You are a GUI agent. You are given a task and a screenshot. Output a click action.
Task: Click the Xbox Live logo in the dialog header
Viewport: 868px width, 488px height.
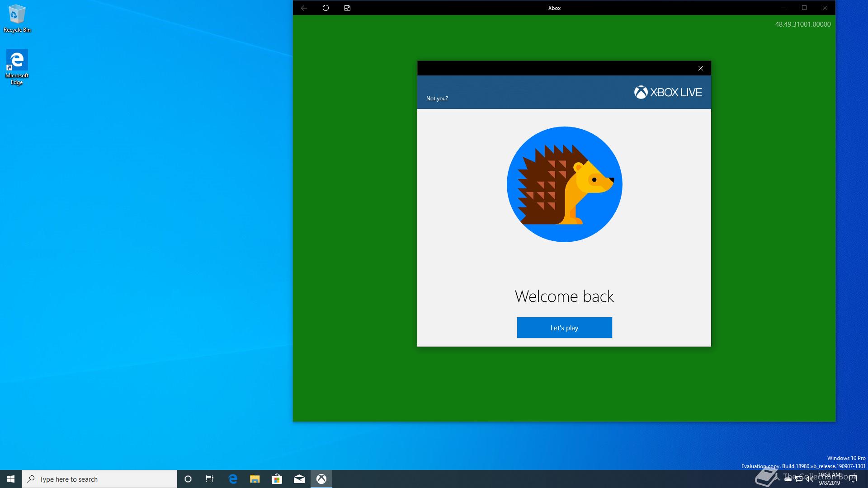pyautogui.click(x=668, y=92)
